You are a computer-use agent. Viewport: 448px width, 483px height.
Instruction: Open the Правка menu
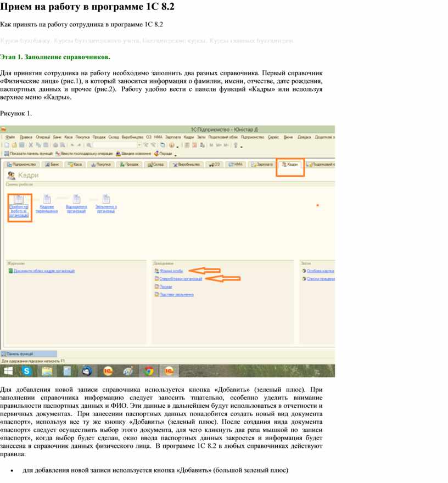26,137
